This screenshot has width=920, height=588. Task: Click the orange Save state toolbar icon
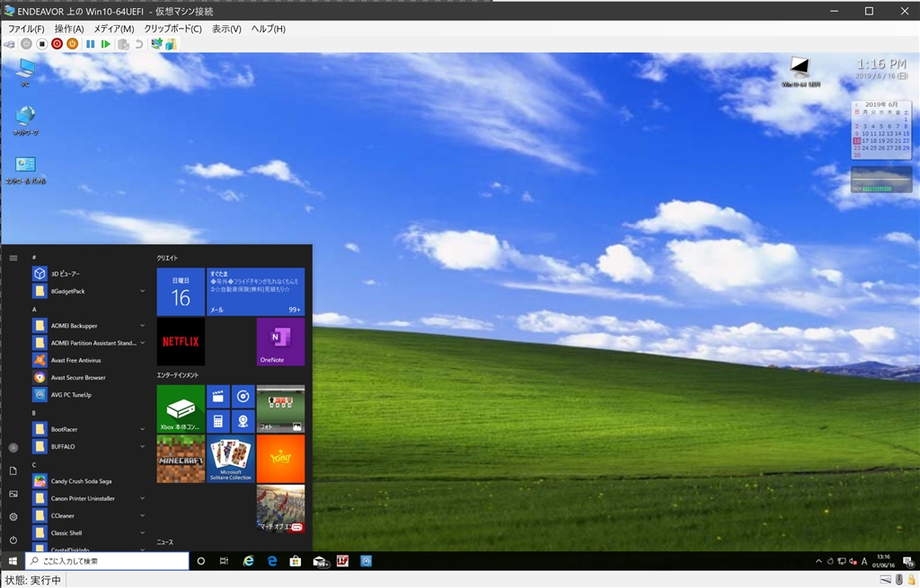point(72,44)
